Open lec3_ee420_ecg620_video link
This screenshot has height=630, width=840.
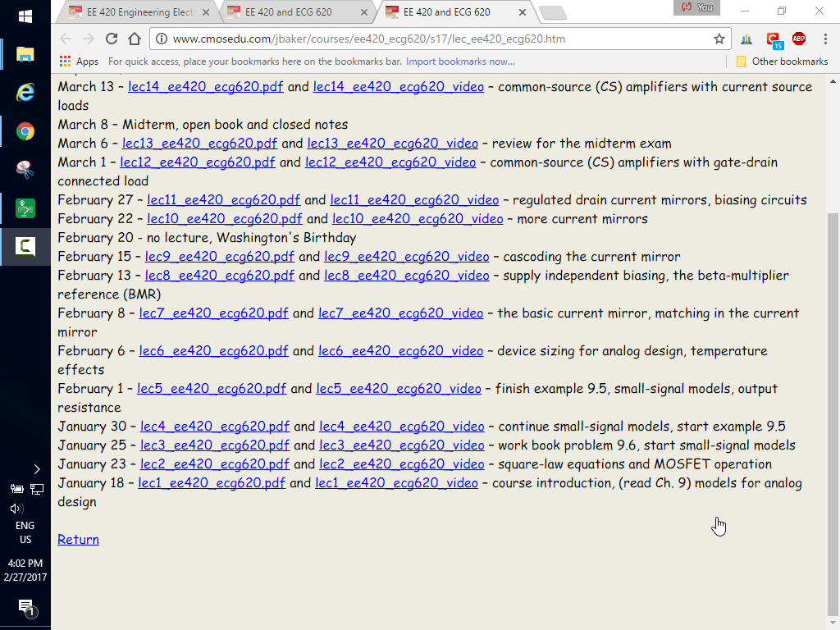pyautogui.click(x=402, y=445)
